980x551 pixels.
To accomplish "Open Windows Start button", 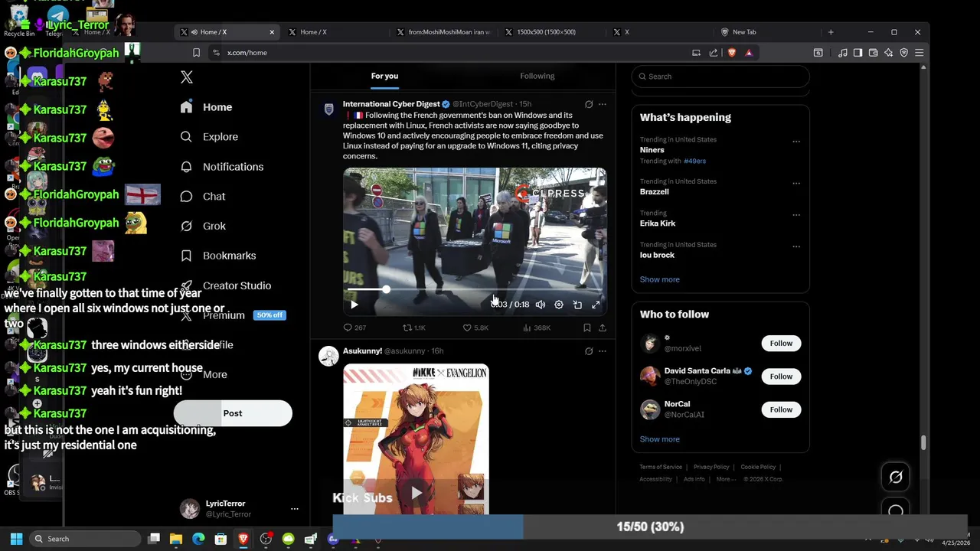I will point(16,539).
